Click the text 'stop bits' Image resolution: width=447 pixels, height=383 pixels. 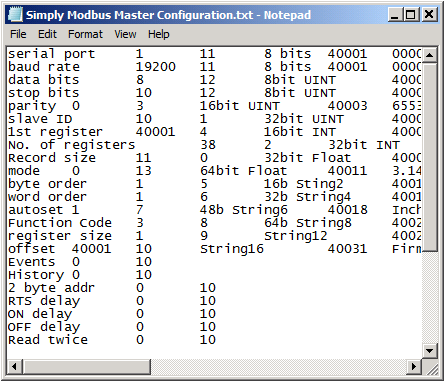click(44, 93)
